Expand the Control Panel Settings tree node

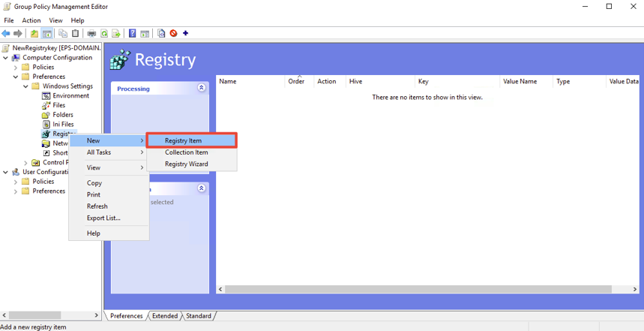tap(25, 162)
